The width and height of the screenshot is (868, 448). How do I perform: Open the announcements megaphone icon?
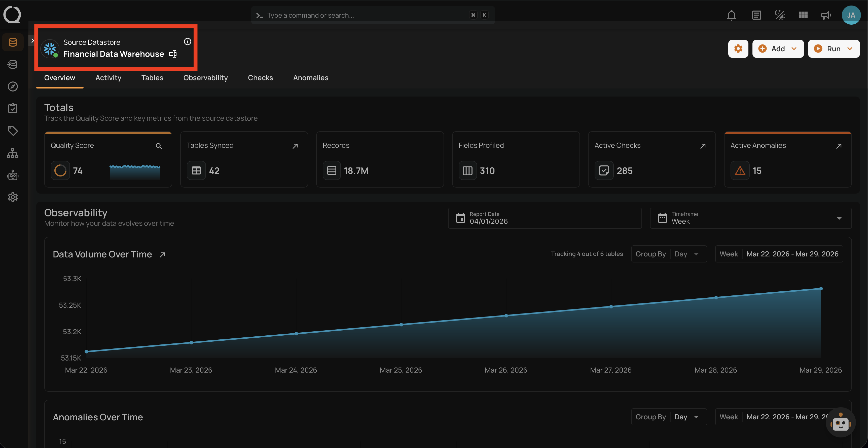825,15
